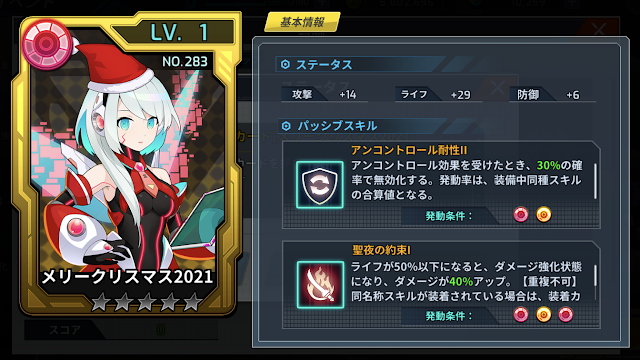Click the five-star rarity row on the card
Screen dimensions: 640x360
pos(147,302)
